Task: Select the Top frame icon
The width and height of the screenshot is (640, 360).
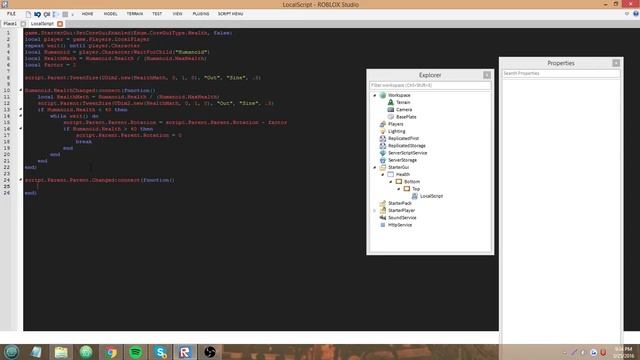Action: coord(407,189)
